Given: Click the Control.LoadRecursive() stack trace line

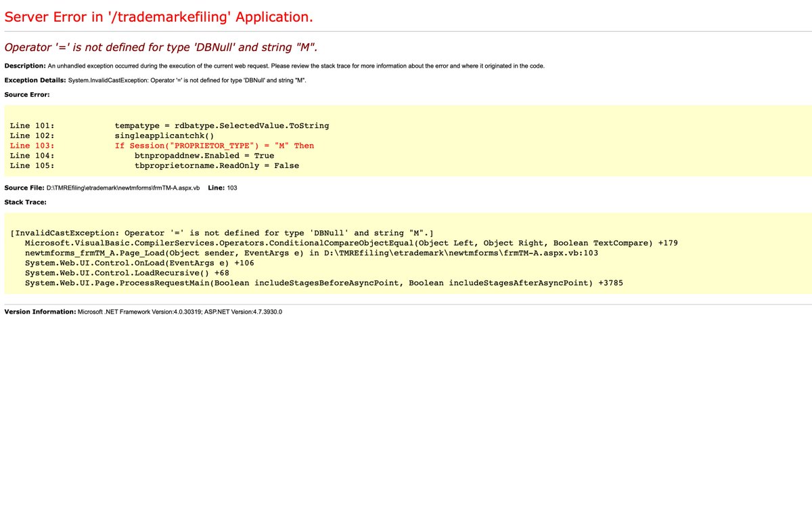Looking at the screenshot, I should pyautogui.click(x=127, y=272).
